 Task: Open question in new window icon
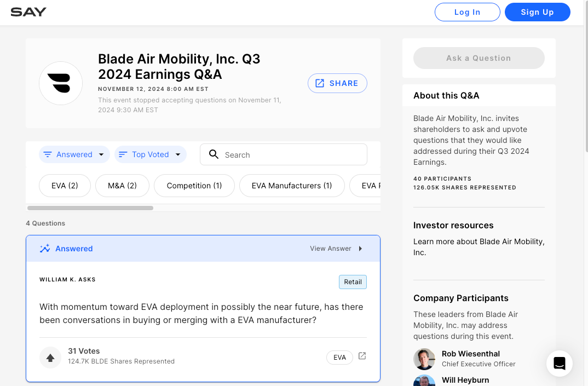362,356
